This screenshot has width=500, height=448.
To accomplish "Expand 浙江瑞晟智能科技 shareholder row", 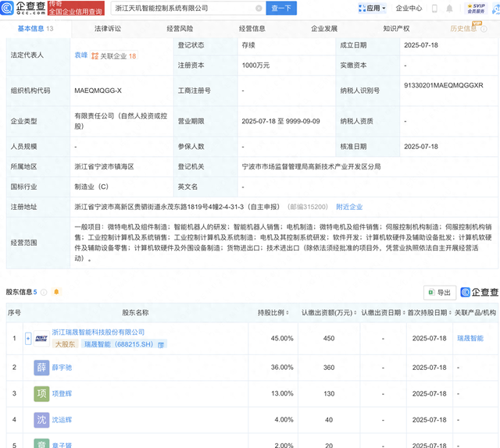I will (x=28, y=339).
